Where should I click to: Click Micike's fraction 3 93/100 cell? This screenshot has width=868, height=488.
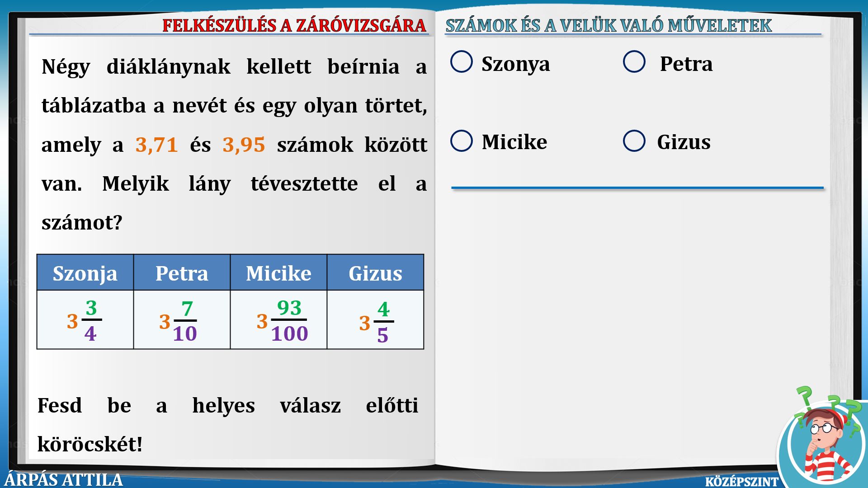[278, 320]
